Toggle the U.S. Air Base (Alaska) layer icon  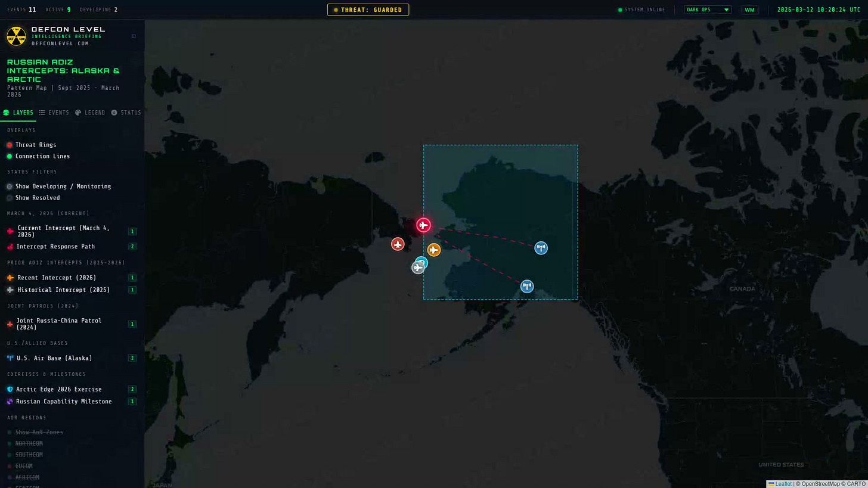coord(10,358)
